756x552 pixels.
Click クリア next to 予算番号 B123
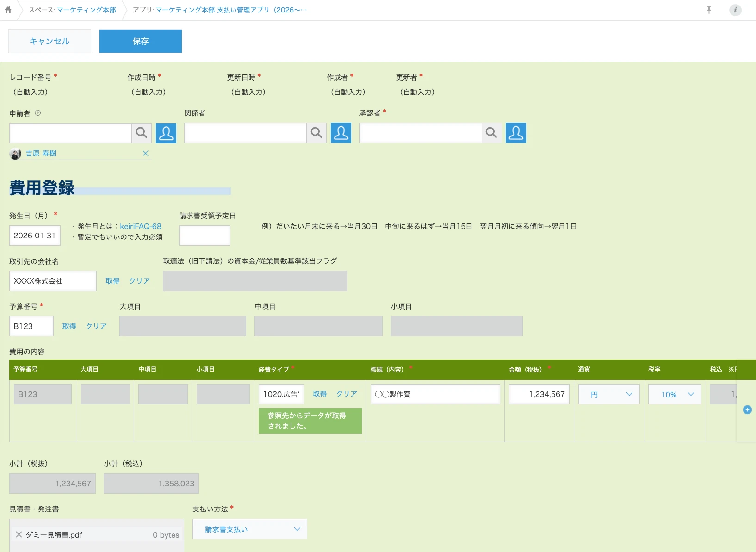pyautogui.click(x=96, y=326)
